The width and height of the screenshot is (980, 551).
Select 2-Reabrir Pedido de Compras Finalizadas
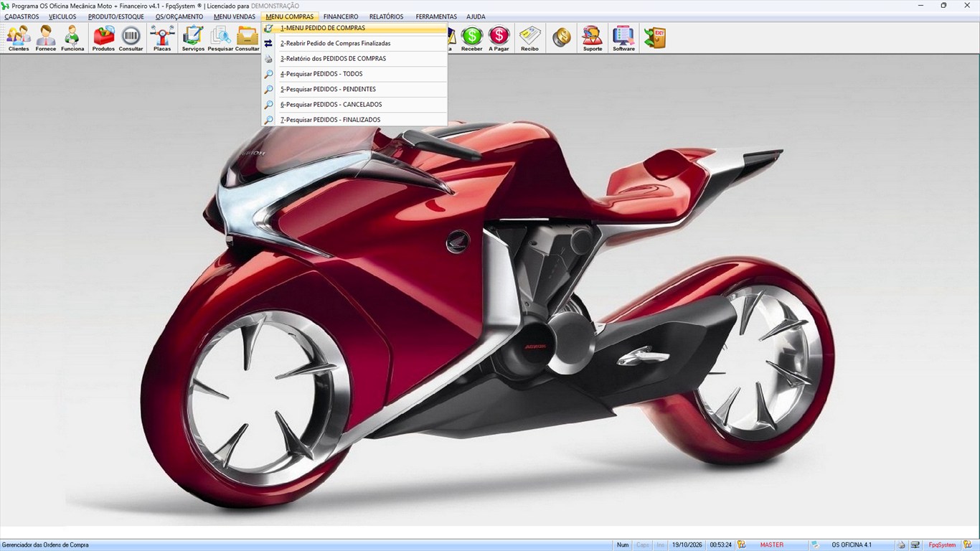coord(354,44)
